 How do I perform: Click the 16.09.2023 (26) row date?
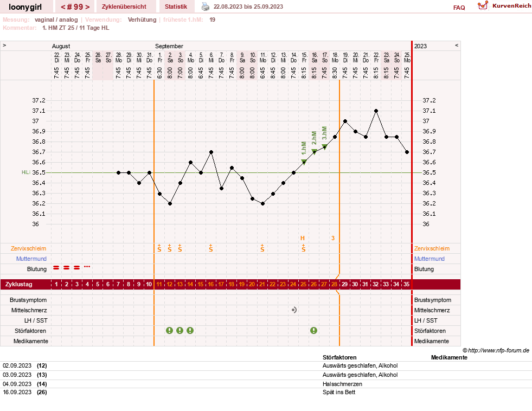(25, 392)
